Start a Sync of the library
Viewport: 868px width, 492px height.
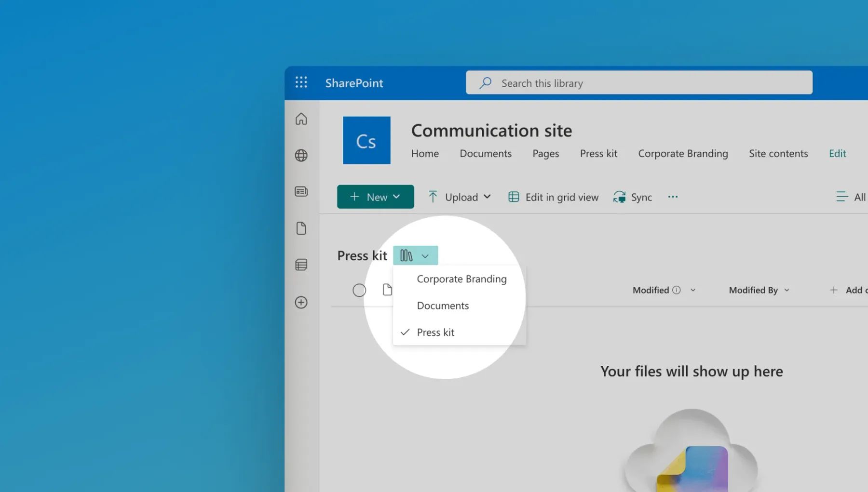[x=632, y=197]
